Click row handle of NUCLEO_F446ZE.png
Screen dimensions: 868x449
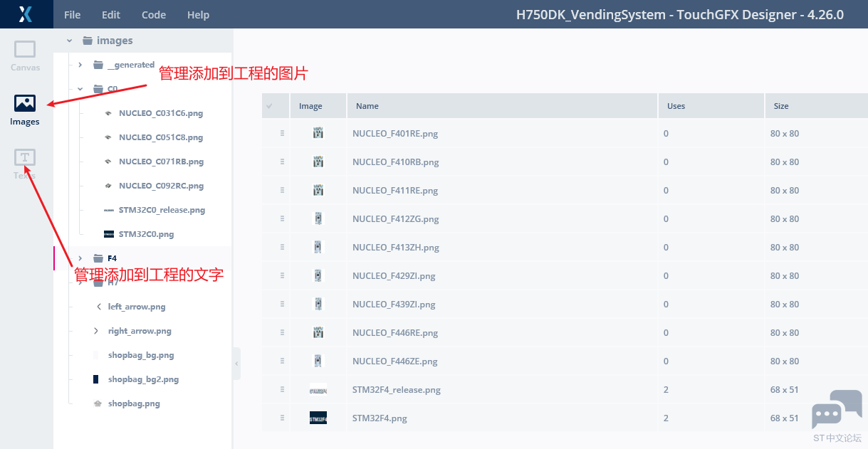(283, 361)
